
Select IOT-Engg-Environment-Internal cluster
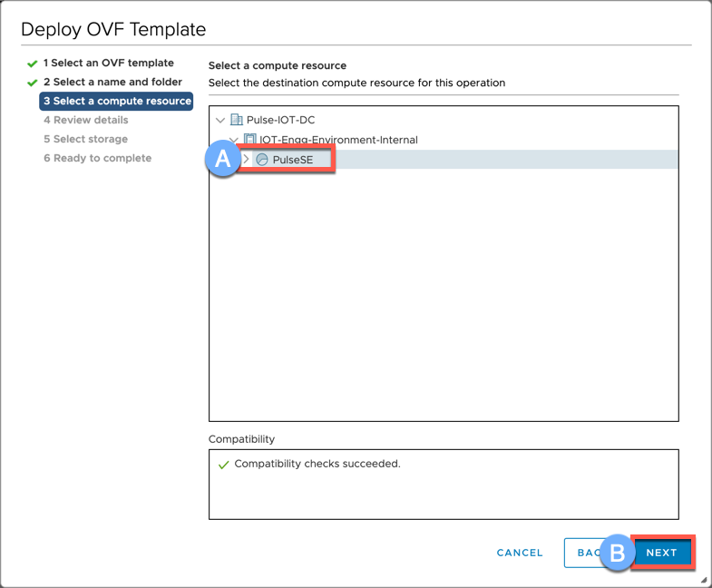[x=338, y=140]
